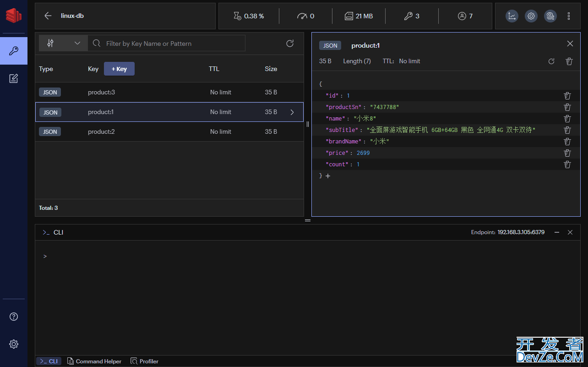The height and width of the screenshot is (367, 588).
Task: Remove the "brandName" field with its trash icon
Action: 567,142
